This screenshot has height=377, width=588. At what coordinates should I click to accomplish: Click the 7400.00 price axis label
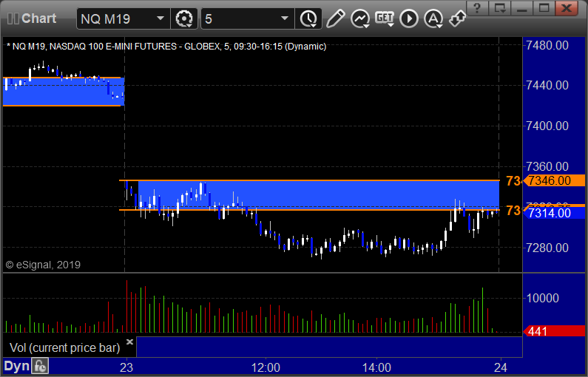pyautogui.click(x=547, y=126)
